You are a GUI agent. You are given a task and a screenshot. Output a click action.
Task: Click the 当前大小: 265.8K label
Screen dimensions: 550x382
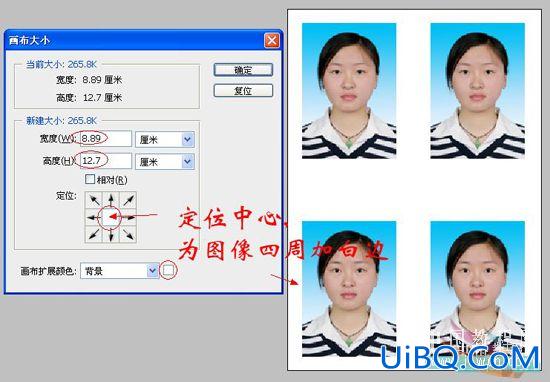61,64
